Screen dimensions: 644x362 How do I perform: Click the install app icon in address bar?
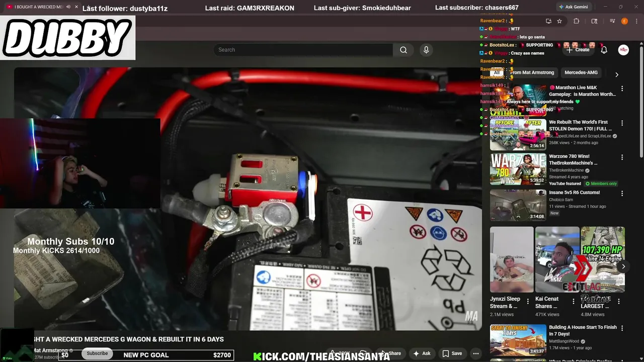pyautogui.click(x=548, y=21)
